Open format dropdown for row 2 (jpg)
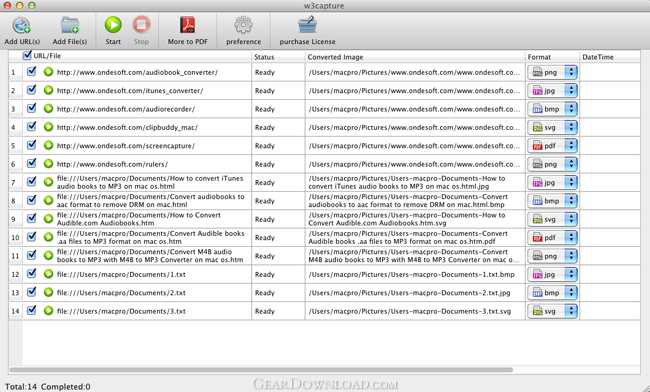This screenshot has height=392, width=650. pyautogui.click(x=552, y=90)
